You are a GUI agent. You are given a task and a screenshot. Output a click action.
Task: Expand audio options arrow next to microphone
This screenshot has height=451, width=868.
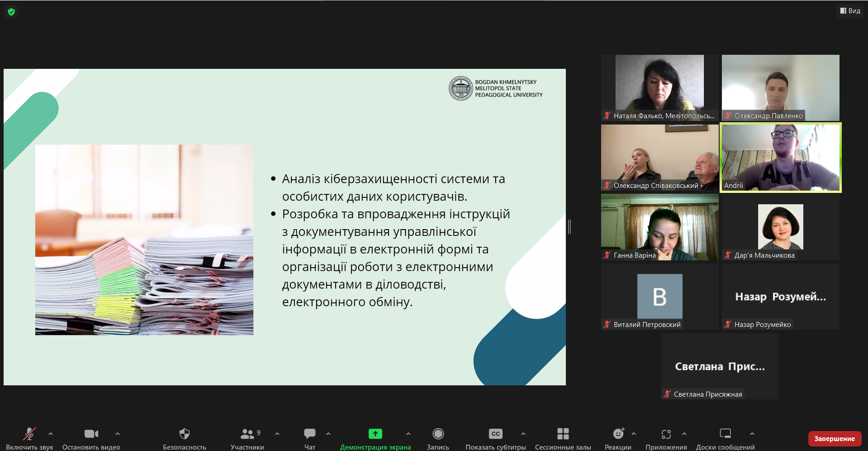[51, 434]
